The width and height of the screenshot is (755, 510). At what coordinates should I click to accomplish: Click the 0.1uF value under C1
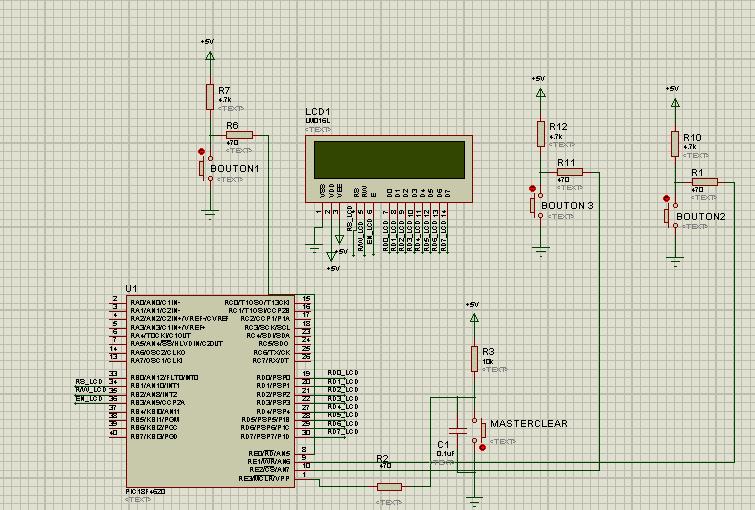pos(445,454)
